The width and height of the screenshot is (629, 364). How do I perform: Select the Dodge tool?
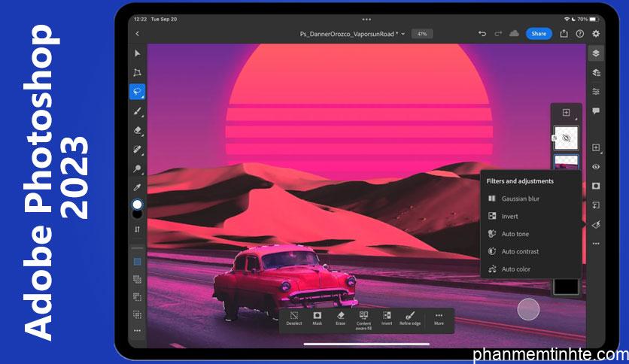(x=137, y=168)
